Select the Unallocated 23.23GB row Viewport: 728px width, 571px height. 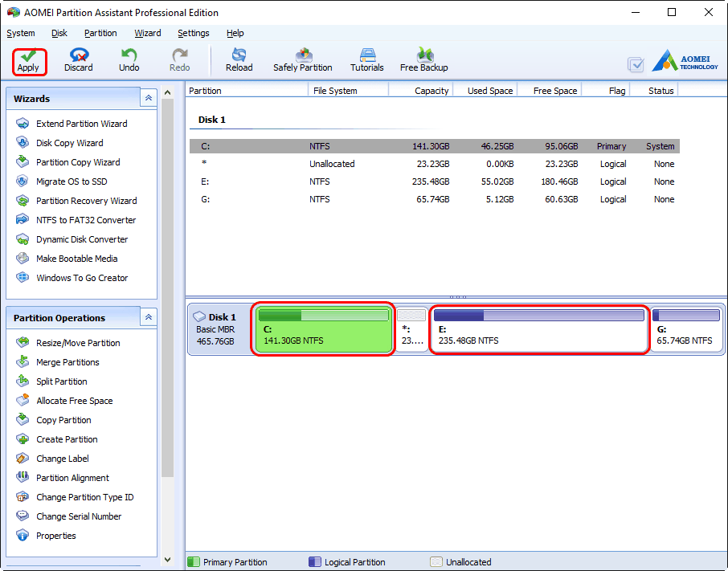(435, 164)
